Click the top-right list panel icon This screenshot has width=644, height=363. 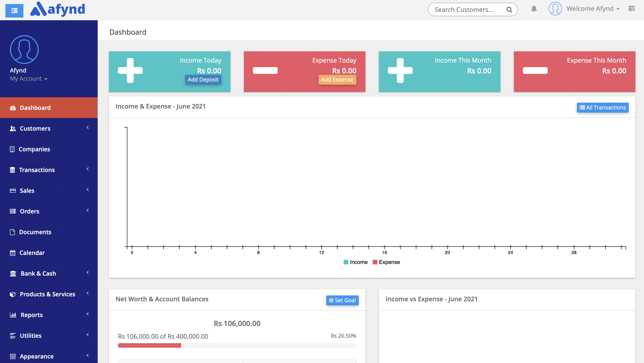631,9
